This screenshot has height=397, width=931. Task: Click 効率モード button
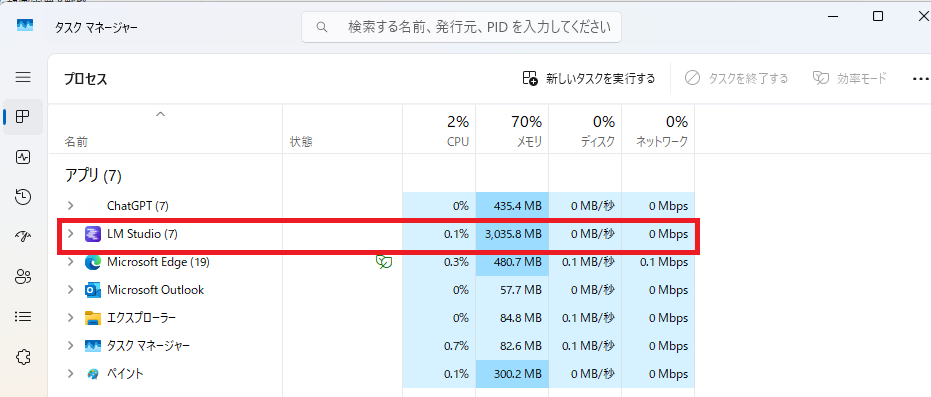[850, 78]
